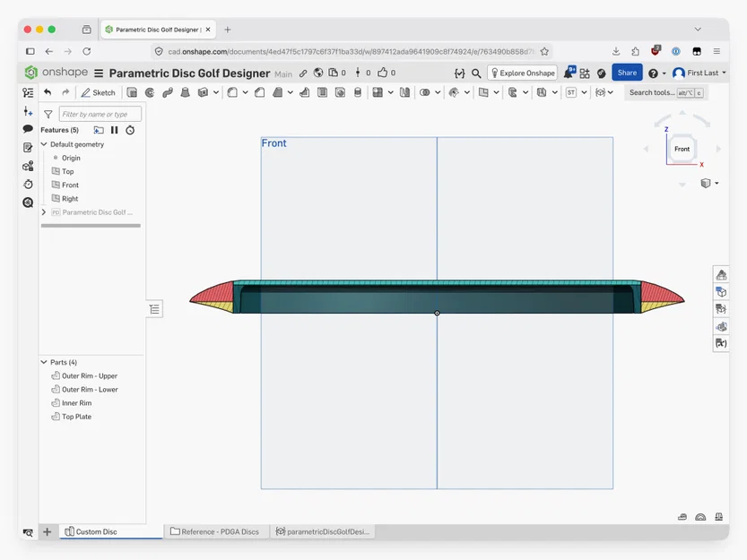Click the blue Share button

point(627,73)
